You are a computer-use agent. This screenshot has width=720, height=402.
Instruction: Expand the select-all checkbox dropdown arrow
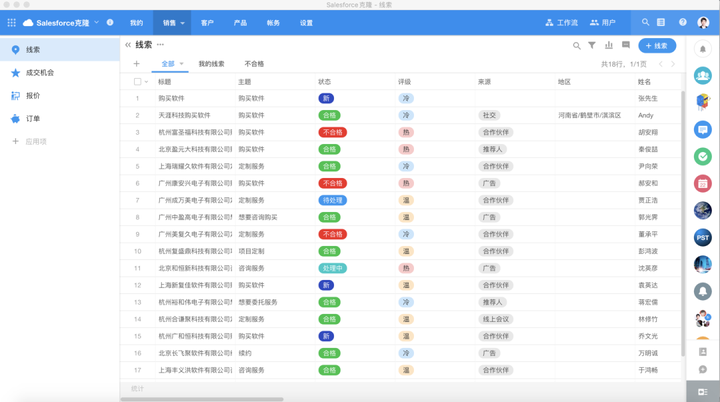coord(146,82)
